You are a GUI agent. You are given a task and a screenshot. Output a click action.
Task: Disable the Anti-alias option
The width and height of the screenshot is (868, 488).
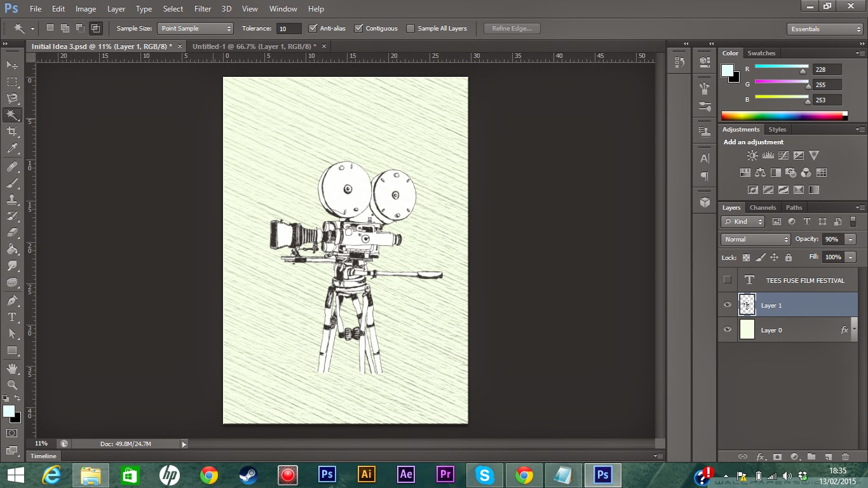click(x=313, y=28)
